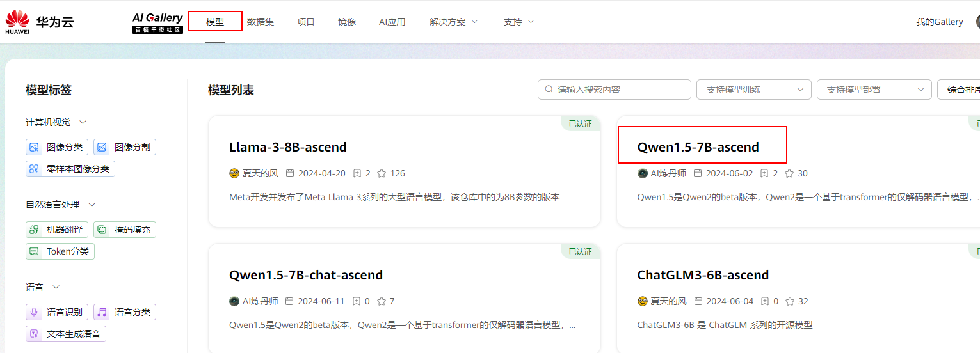Image resolution: width=980 pixels, height=353 pixels.
Task: Click the 图像分割 tag icon
Action: pyautogui.click(x=102, y=147)
